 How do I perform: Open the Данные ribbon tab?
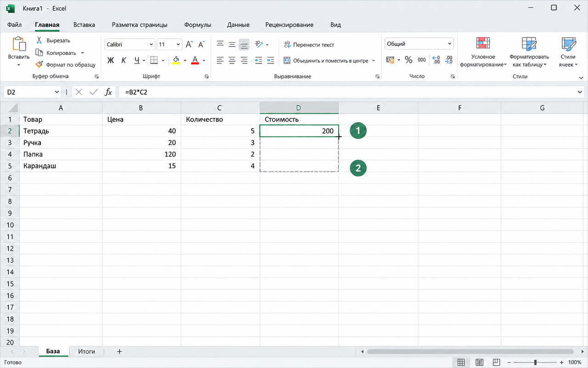(x=238, y=25)
